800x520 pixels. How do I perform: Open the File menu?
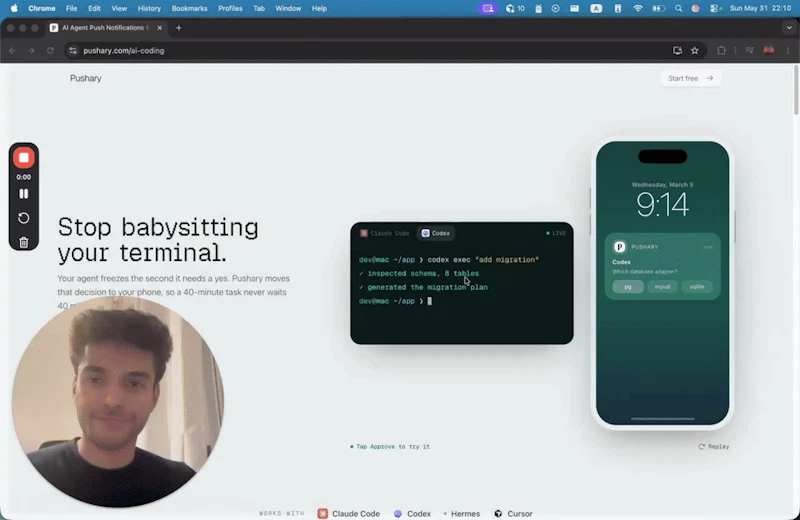[71, 8]
